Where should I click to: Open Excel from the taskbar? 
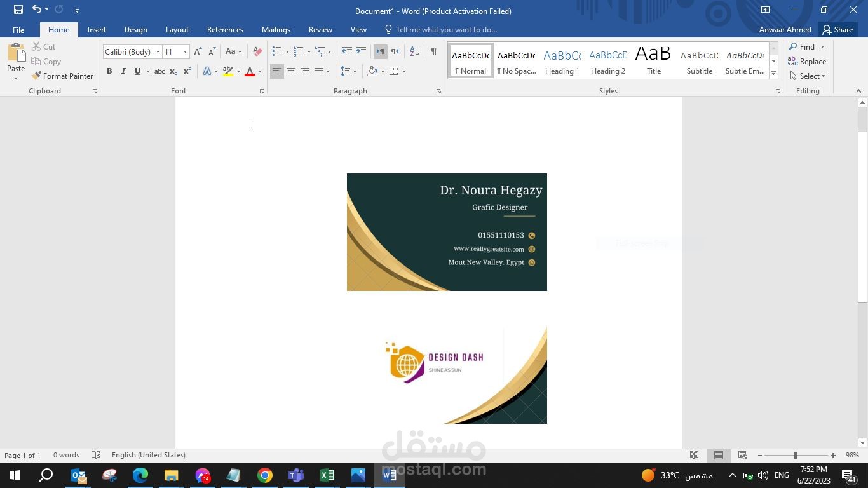327,475
